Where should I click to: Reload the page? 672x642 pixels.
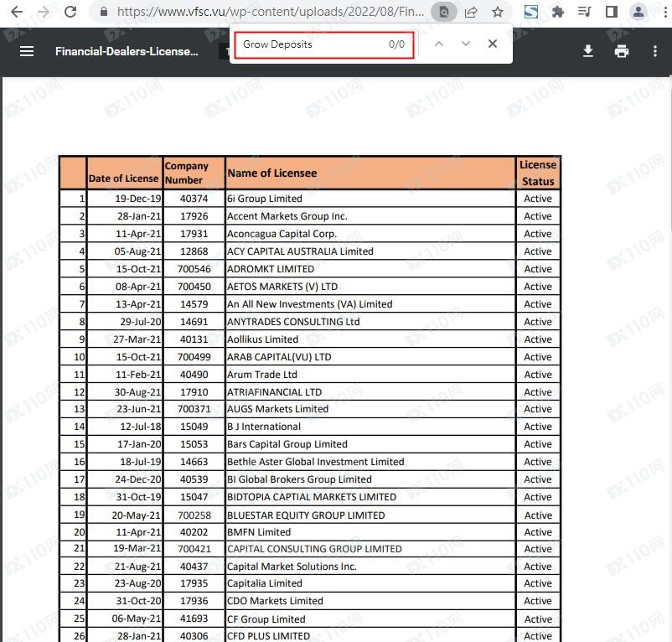click(70, 12)
